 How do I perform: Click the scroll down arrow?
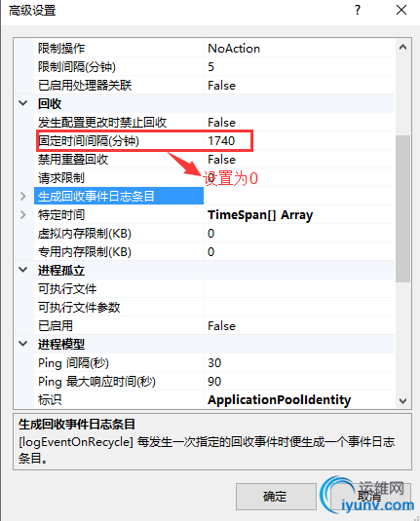point(402,401)
